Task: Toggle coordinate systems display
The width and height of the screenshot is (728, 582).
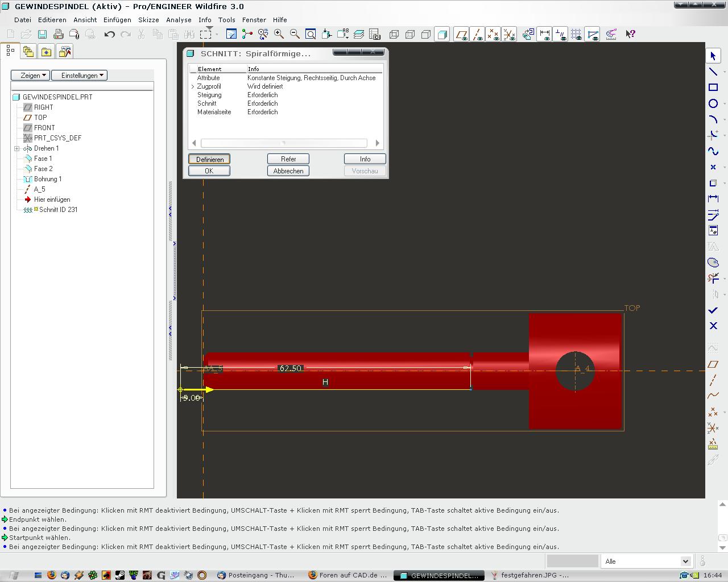Action: tap(509, 34)
